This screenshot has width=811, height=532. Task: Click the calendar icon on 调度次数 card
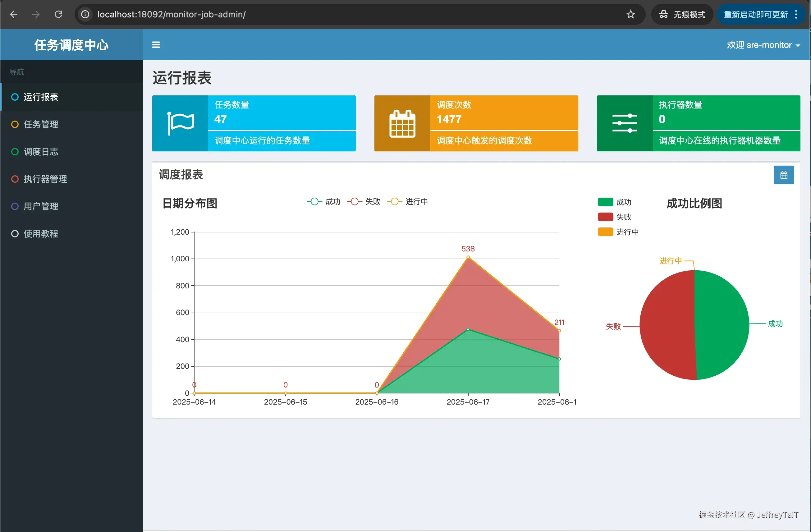tap(402, 123)
